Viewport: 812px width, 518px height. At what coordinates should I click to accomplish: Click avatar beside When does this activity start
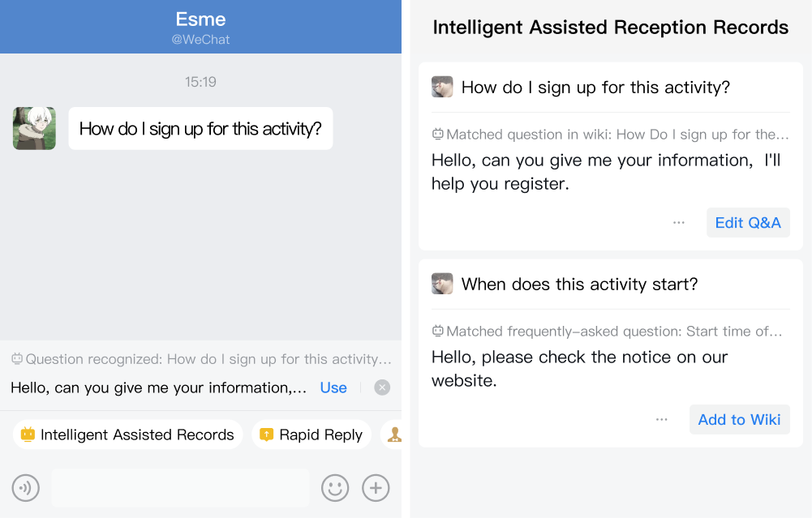click(x=442, y=284)
